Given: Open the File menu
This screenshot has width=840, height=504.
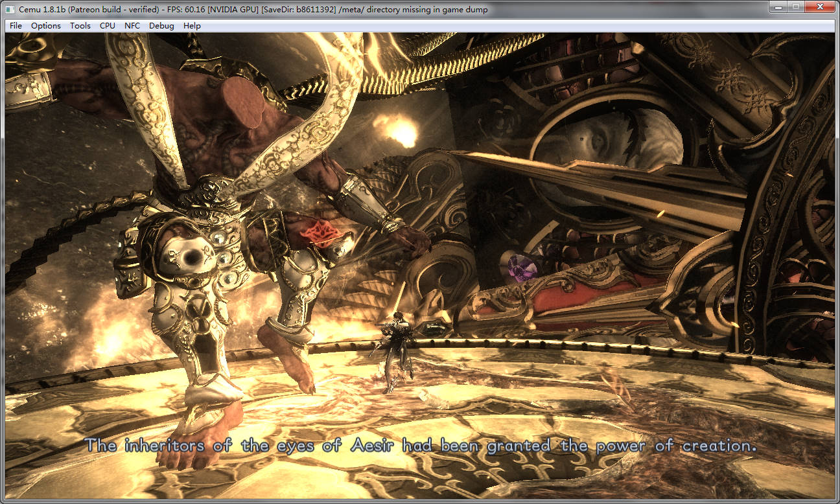Looking at the screenshot, I should pyautogui.click(x=16, y=26).
